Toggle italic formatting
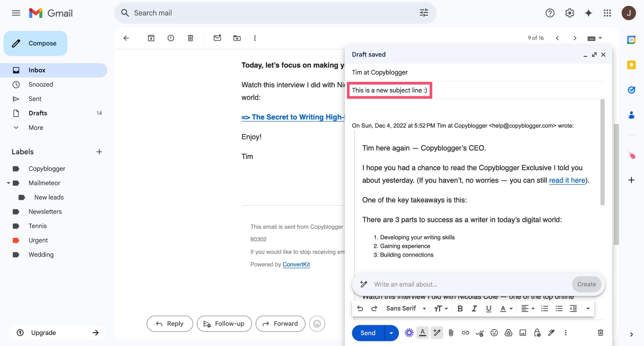The height and width of the screenshot is (346, 644). tap(474, 309)
